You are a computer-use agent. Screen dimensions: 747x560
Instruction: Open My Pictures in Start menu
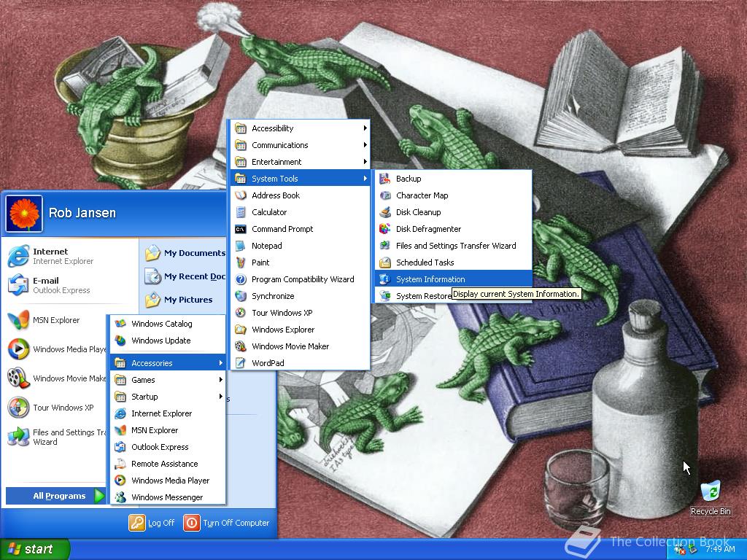[185, 300]
